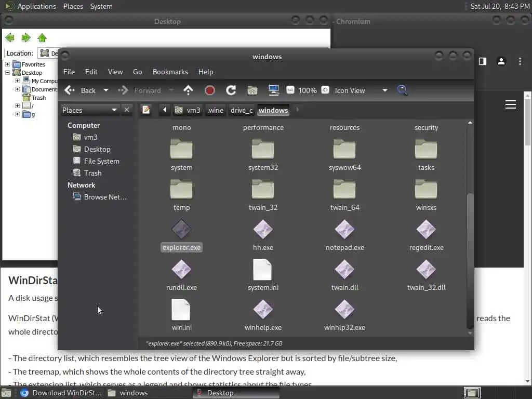
Task: Open the Bookmarks menu
Action: (x=170, y=72)
